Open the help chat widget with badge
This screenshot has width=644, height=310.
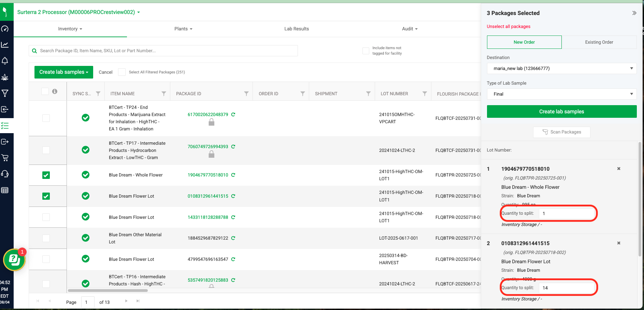(14, 260)
